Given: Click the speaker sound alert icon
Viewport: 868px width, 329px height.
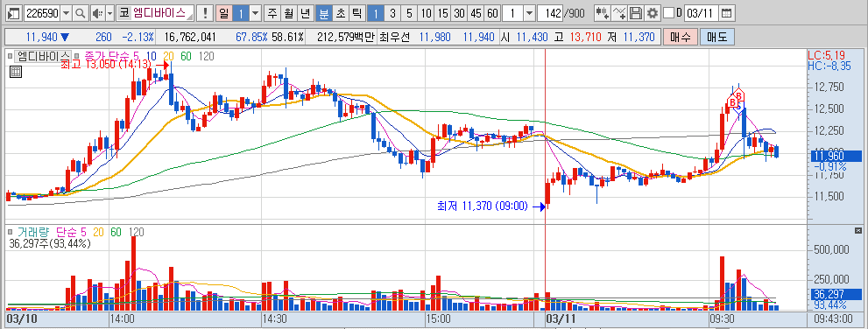Looking at the screenshot, I should (97, 13).
